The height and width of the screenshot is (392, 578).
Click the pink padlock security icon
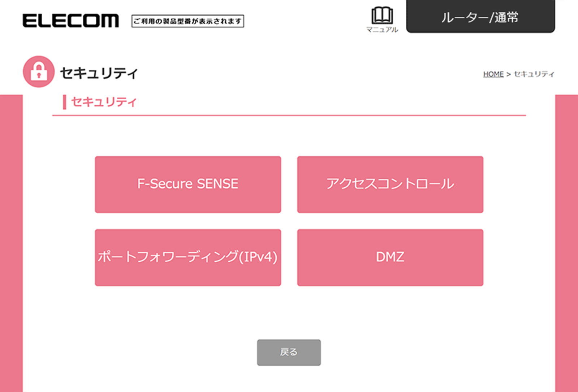click(x=39, y=71)
